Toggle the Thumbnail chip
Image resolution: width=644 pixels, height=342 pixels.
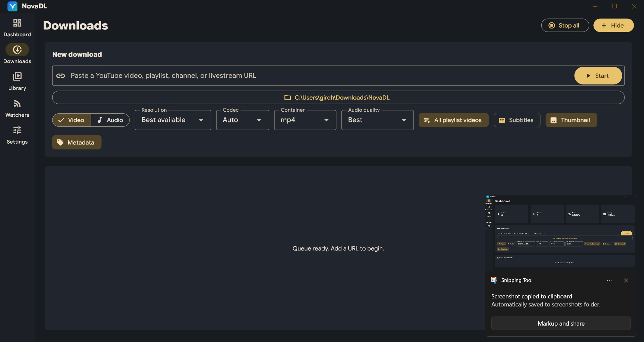pyautogui.click(x=571, y=120)
